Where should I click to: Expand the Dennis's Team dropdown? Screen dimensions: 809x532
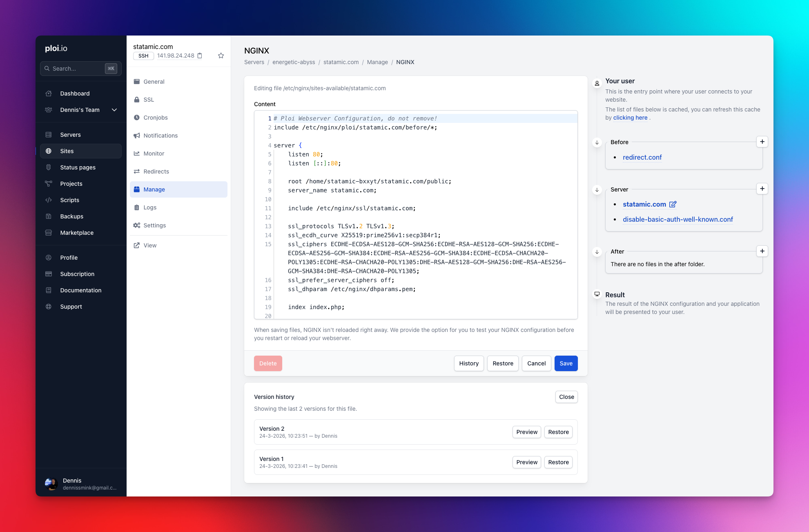pyautogui.click(x=114, y=110)
